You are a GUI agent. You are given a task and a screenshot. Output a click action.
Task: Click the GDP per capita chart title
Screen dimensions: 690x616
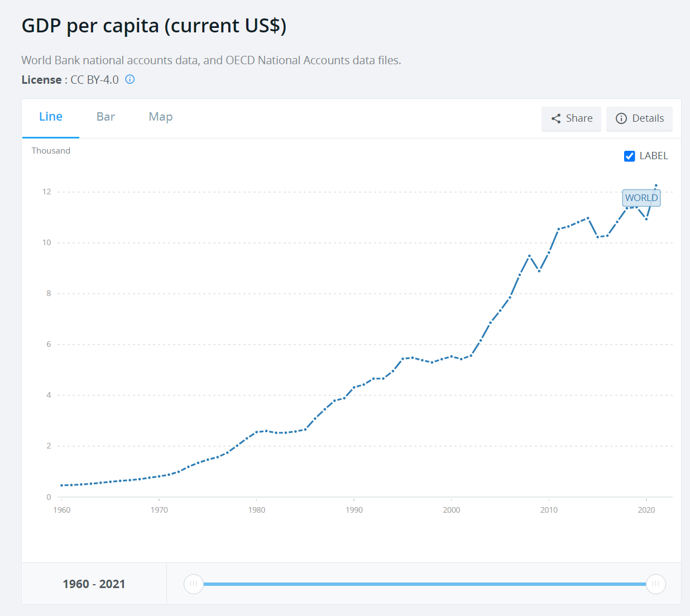point(154,25)
